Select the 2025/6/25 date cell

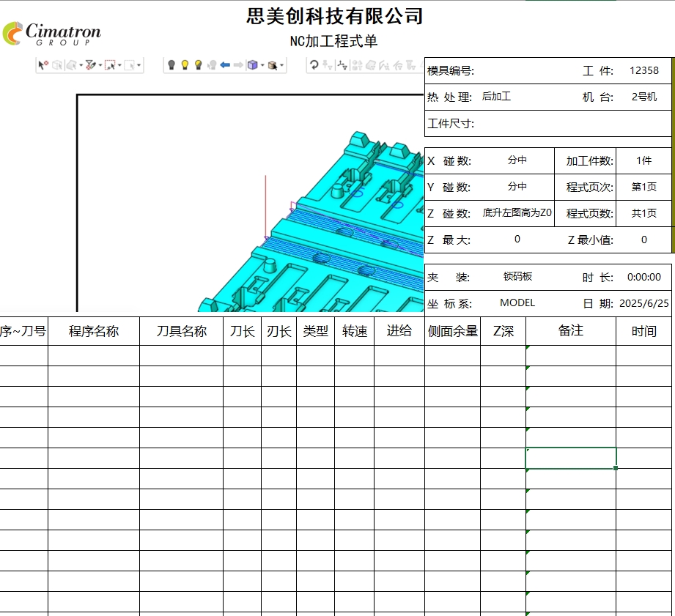point(644,303)
